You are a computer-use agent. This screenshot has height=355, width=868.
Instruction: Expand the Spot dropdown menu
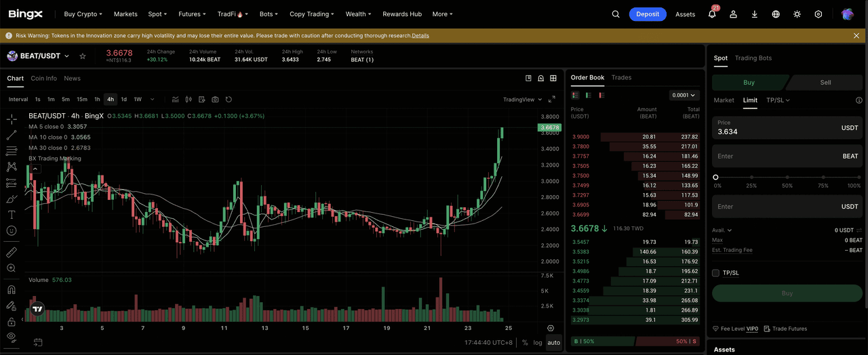pos(157,14)
